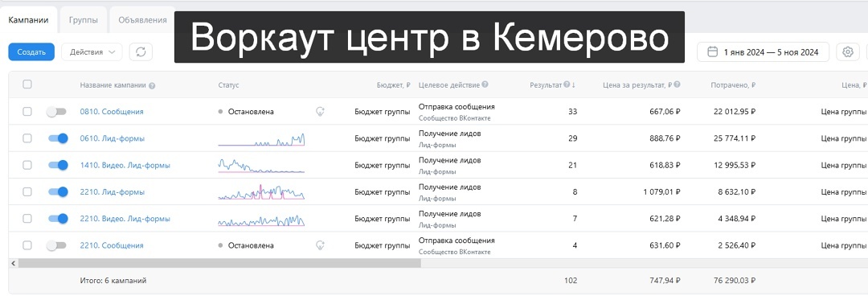Click the Целевое действие column header

pyautogui.click(x=449, y=84)
